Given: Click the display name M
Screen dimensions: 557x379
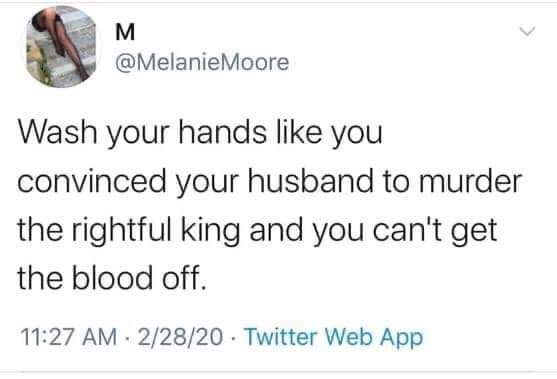Looking at the screenshot, I should [125, 33].
